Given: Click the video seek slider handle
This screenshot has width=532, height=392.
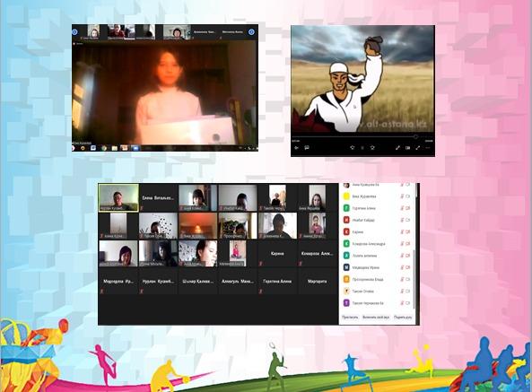Looking at the screenshot, I should (415, 136).
